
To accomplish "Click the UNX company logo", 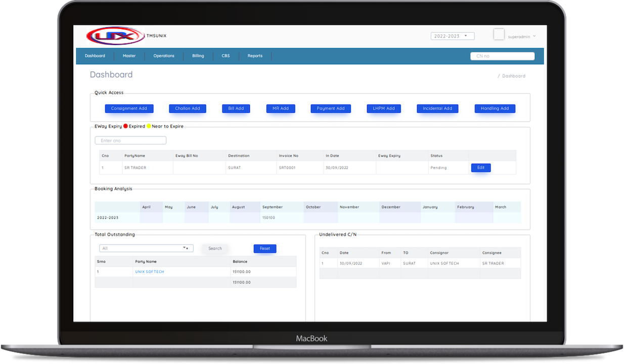I will click(x=115, y=36).
